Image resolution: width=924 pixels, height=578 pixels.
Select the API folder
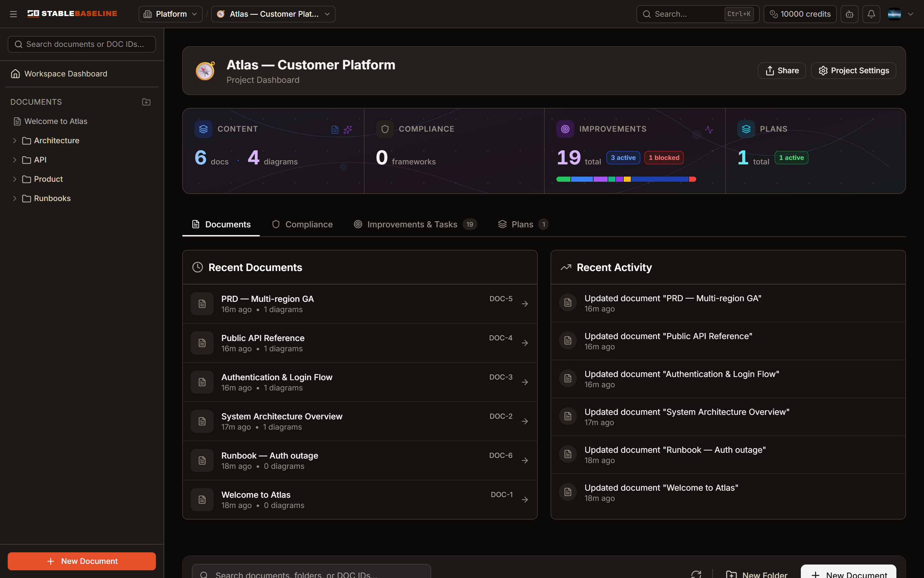[x=40, y=160]
